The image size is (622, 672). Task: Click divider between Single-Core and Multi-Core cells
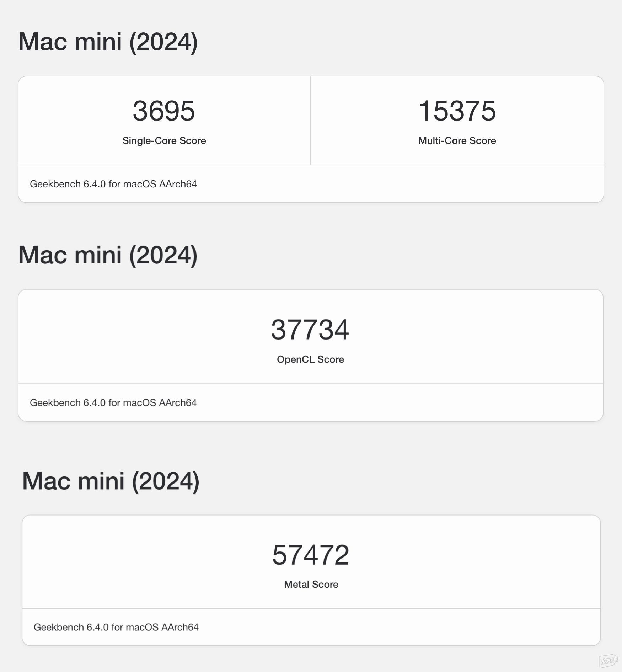[311, 121]
